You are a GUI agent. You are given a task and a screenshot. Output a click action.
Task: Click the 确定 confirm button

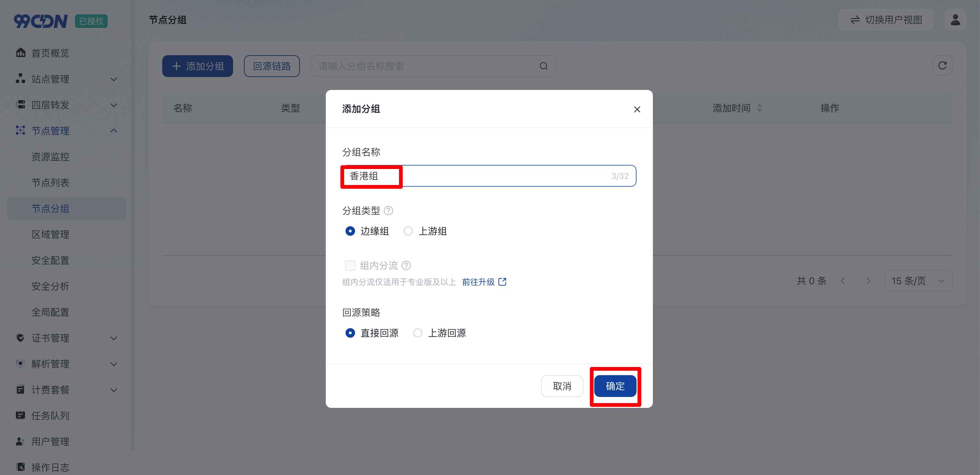(615, 386)
